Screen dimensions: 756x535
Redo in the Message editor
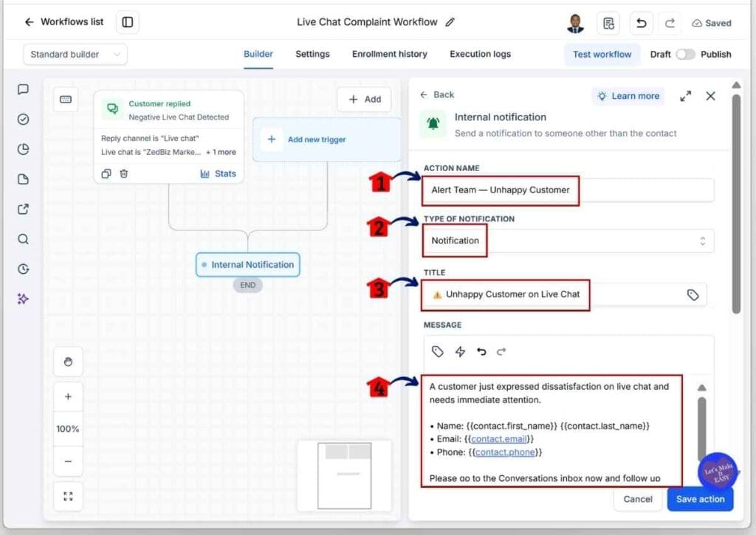pos(501,351)
